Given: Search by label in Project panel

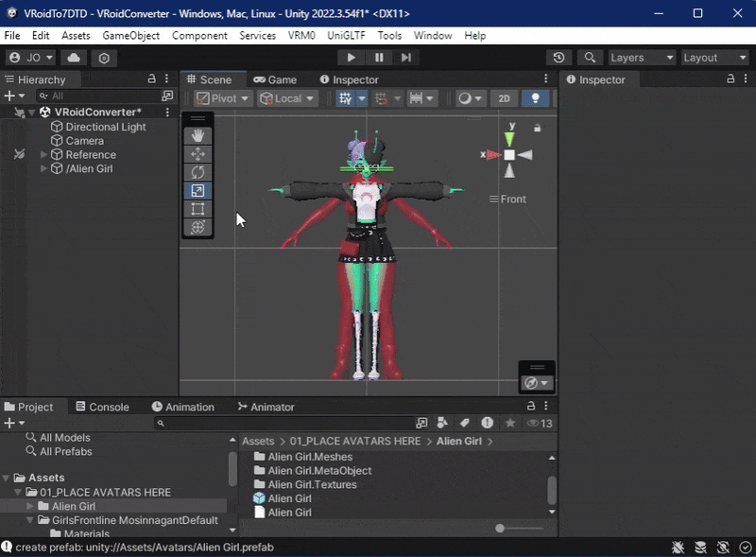Looking at the screenshot, I should coord(464,424).
